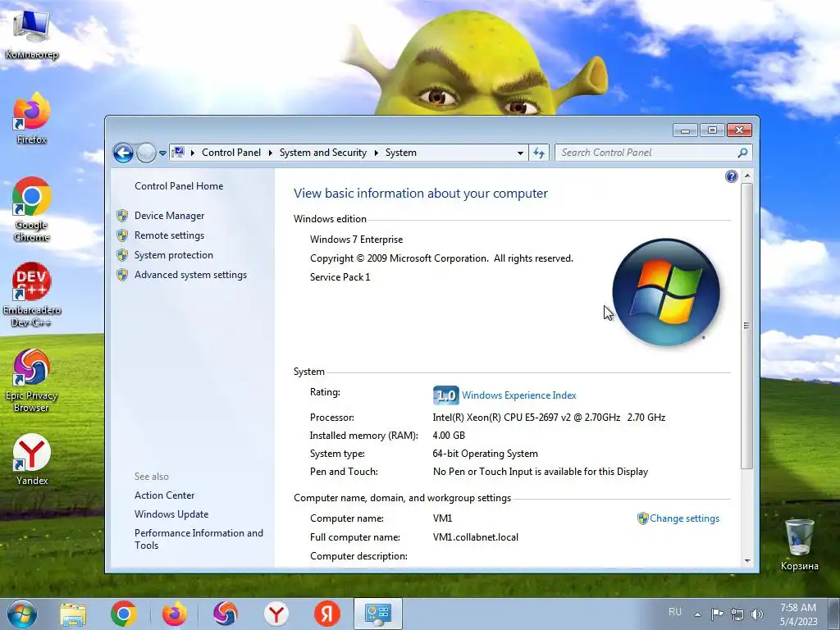Click the vertical scrollbar thumb
Viewport: 840px width, 630px height.
[x=746, y=326]
